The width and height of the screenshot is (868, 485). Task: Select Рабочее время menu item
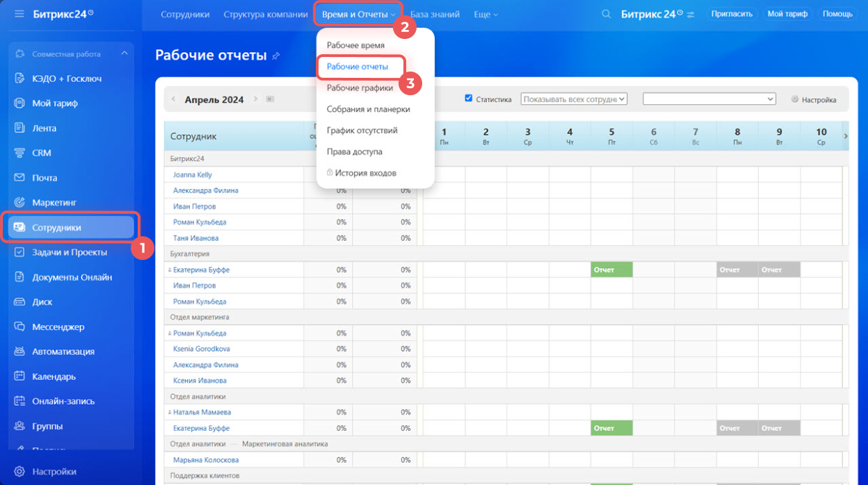tap(355, 45)
